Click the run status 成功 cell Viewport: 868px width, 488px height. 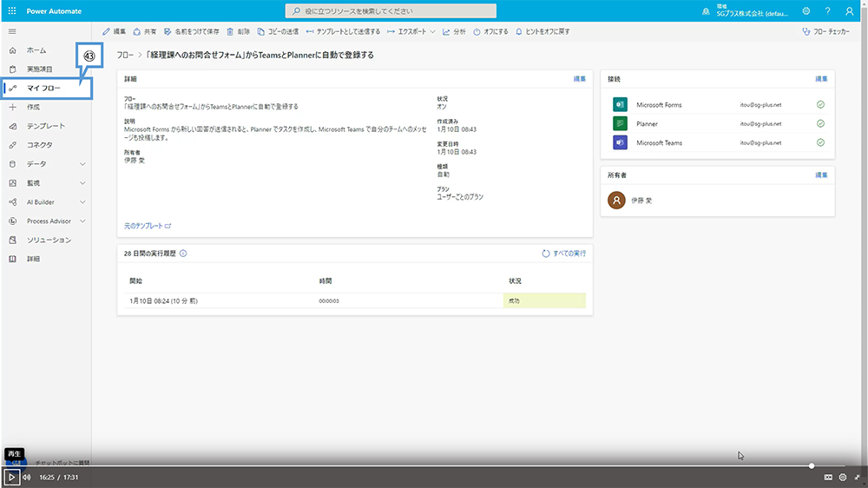click(x=544, y=300)
